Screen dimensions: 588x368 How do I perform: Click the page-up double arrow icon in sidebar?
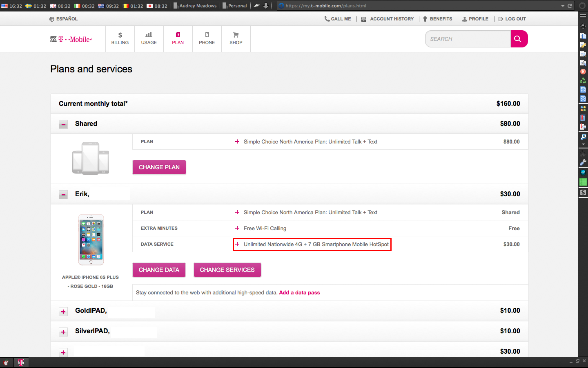click(x=583, y=90)
